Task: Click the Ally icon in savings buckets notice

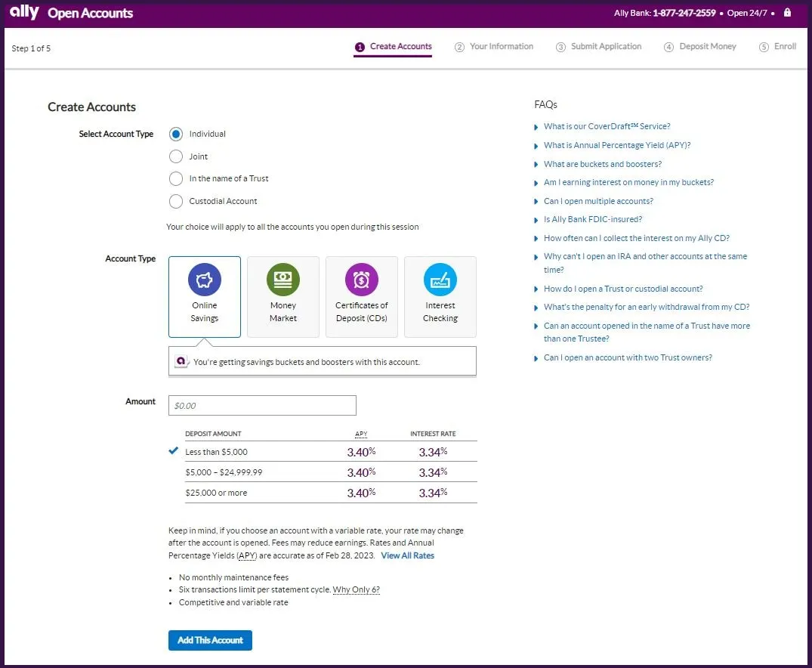Action: tap(181, 361)
